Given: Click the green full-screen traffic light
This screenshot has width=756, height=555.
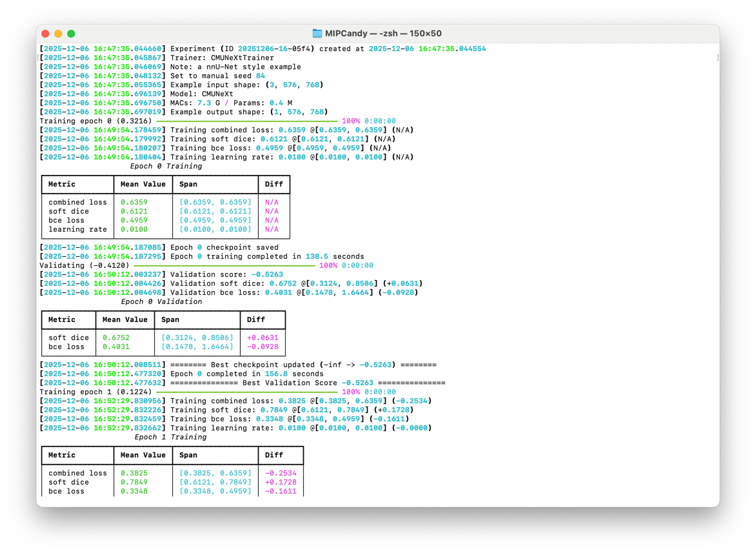Looking at the screenshot, I should click(x=71, y=33).
